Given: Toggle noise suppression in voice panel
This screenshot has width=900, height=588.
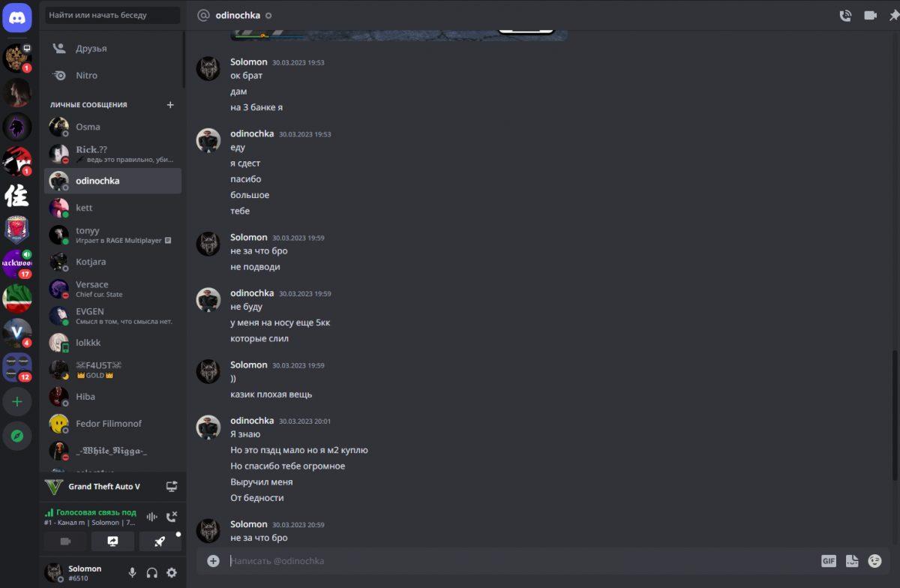Looking at the screenshot, I should pyautogui.click(x=152, y=517).
